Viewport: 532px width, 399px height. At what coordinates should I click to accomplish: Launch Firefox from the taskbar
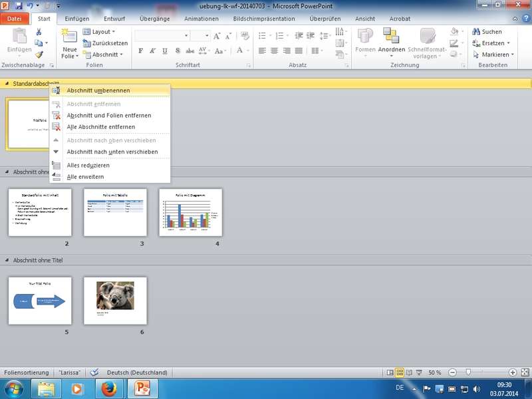click(107, 388)
